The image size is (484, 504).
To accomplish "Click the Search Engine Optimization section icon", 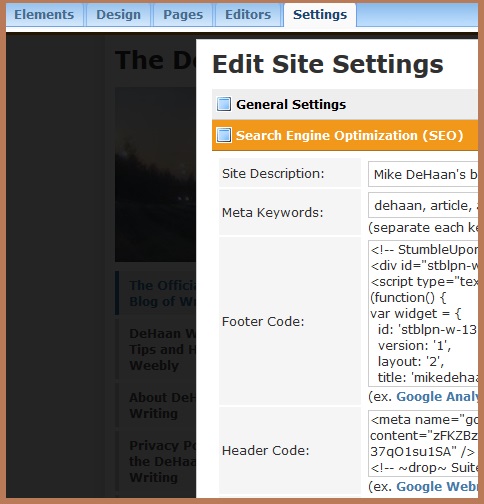I will click(x=224, y=135).
